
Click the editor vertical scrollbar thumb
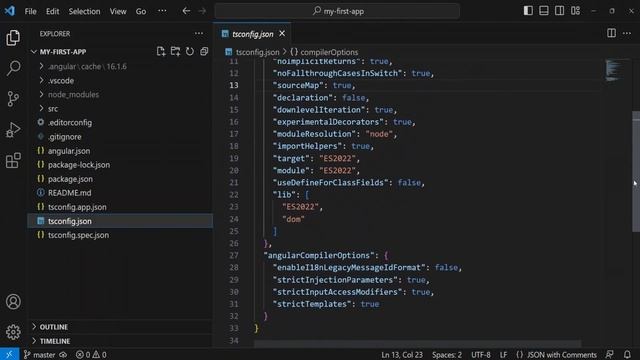point(636,171)
